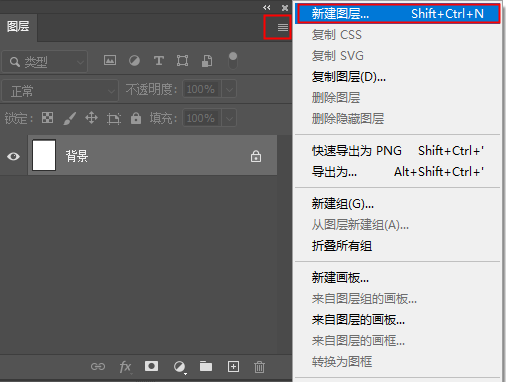Expand the 不透明度 opacity slider arrow
This screenshot has width=506, height=382.
pos(229,89)
